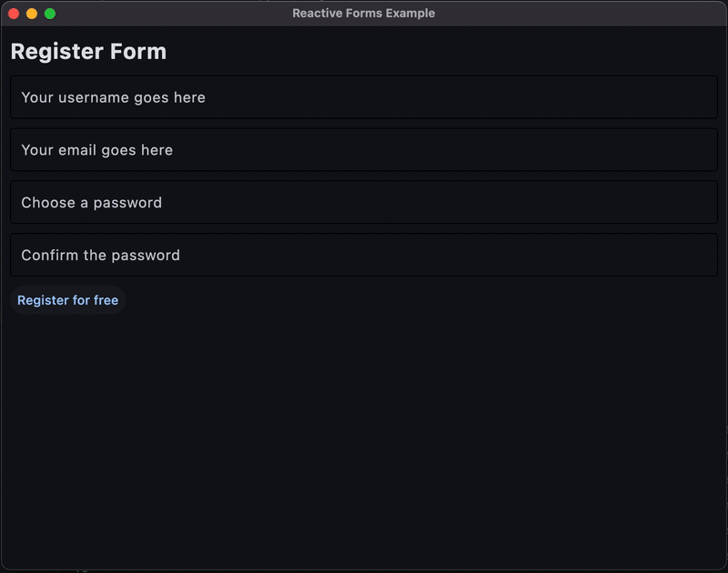Viewport: 728px width, 573px height.
Task: Click the 'Choose a password' placeholder text
Action: click(91, 203)
